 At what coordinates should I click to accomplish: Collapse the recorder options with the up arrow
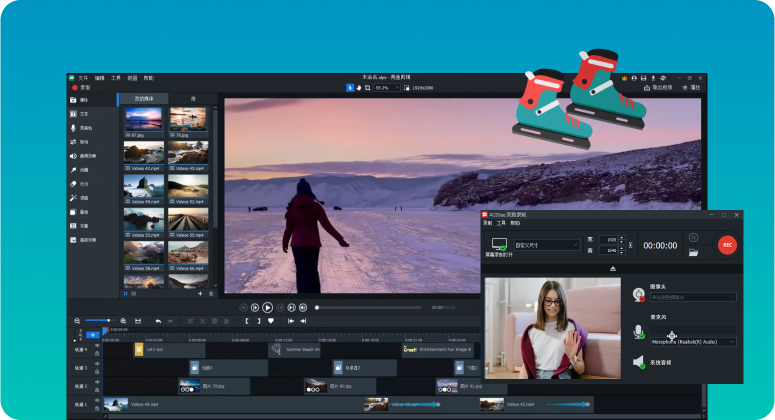(x=613, y=269)
